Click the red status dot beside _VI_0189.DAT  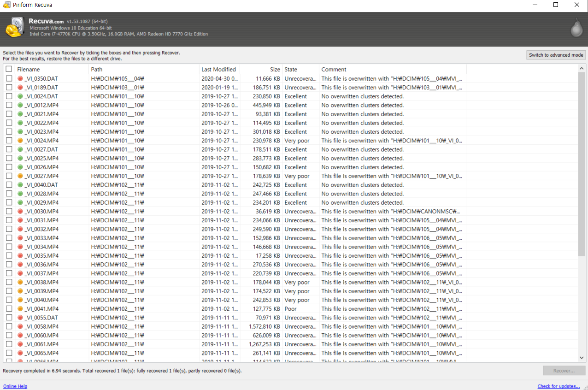tap(20, 87)
